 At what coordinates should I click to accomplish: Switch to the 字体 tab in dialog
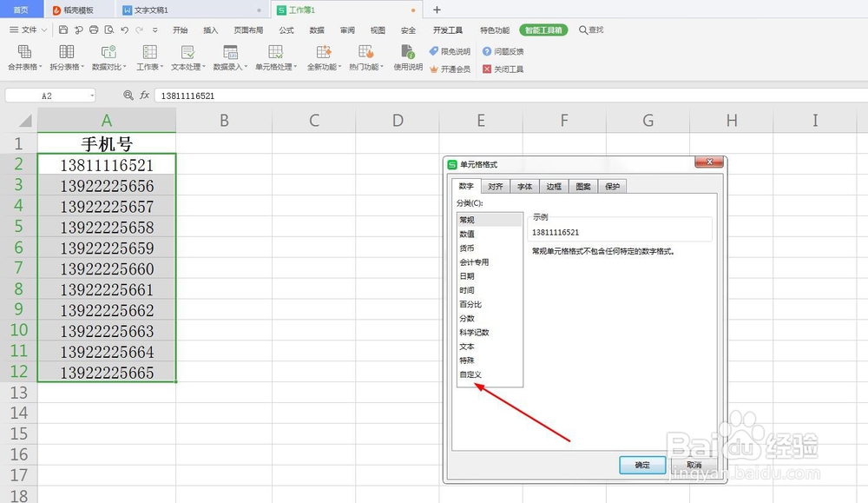point(525,186)
